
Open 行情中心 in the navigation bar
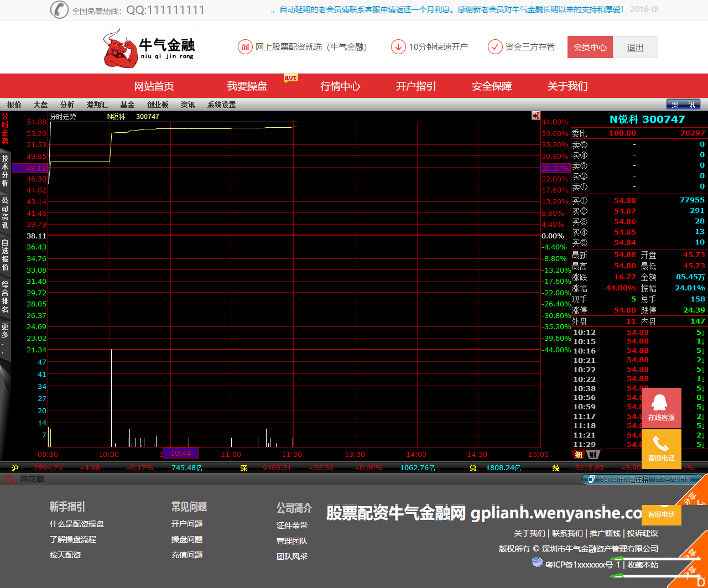[x=340, y=86]
